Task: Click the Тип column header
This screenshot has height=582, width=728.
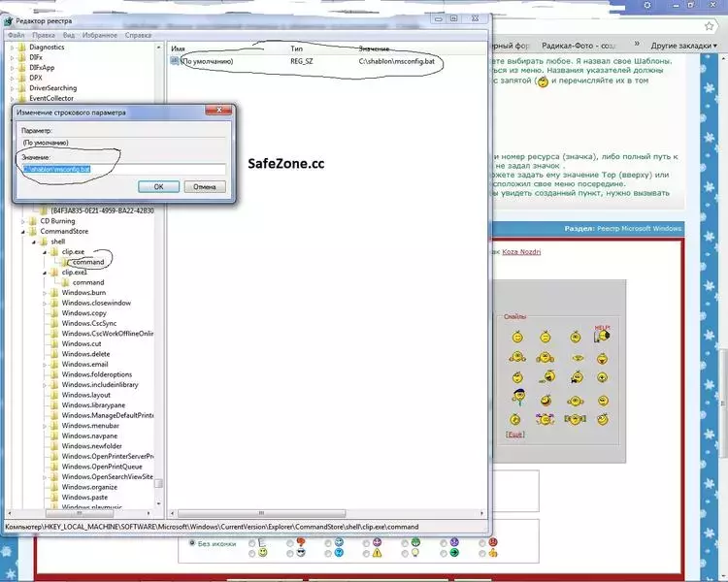Action: pyautogui.click(x=297, y=48)
